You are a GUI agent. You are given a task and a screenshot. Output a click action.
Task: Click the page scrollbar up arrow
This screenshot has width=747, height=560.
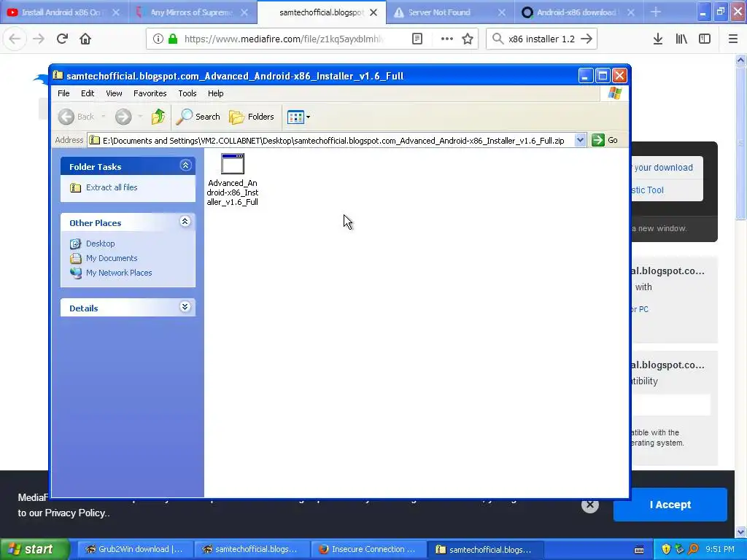pos(740,60)
